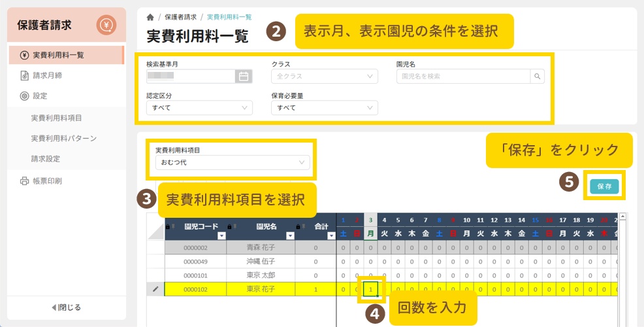Viewport: 644px width, 327px height.
Task: Click the 保護者請求 breadcrumb link
Action: (x=180, y=17)
